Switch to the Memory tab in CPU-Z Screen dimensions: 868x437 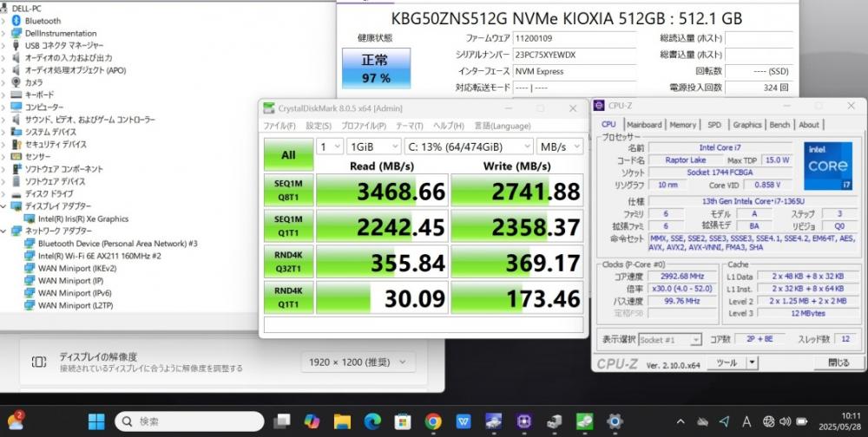682,125
